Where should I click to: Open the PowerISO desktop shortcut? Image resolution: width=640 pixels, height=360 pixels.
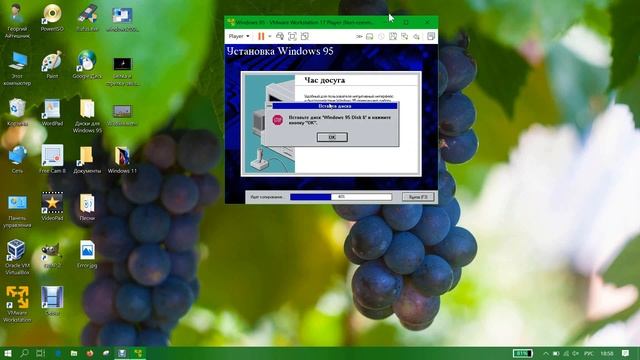click(x=52, y=18)
